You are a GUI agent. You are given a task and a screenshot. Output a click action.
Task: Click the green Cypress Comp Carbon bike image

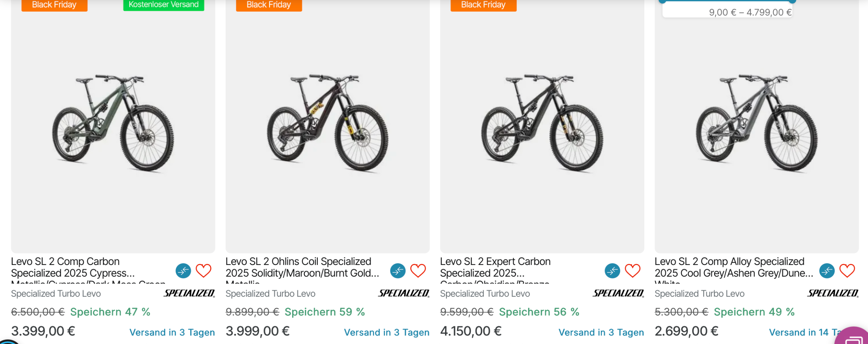(113, 123)
